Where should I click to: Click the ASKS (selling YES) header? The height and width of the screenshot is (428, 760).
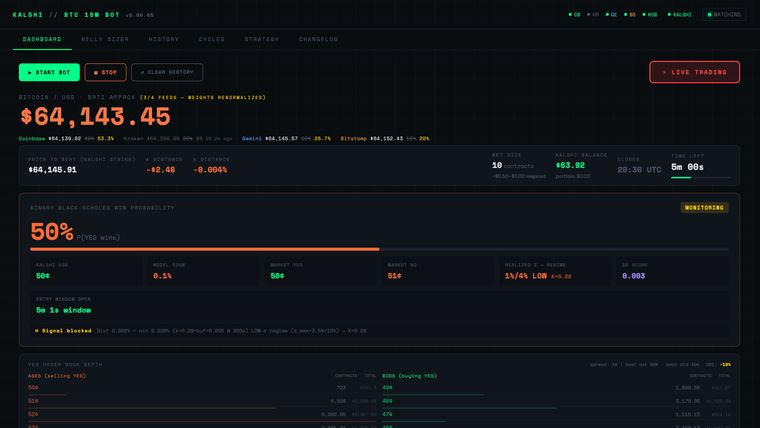point(57,376)
